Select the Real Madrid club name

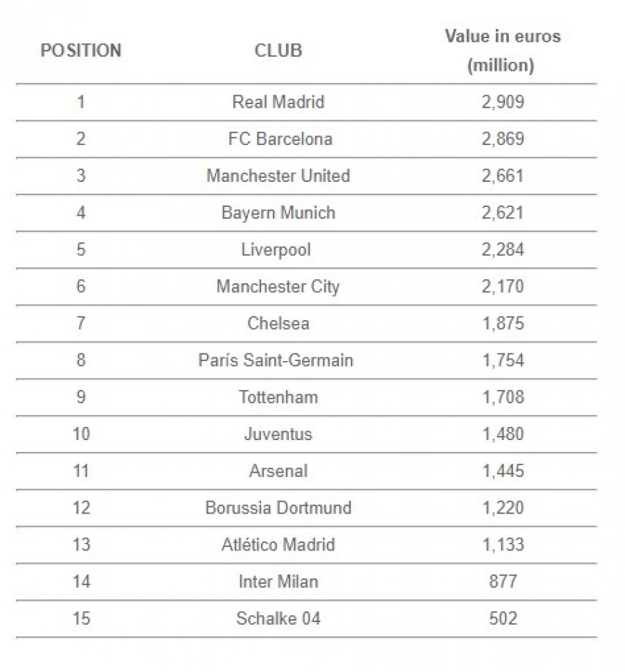click(278, 102)
